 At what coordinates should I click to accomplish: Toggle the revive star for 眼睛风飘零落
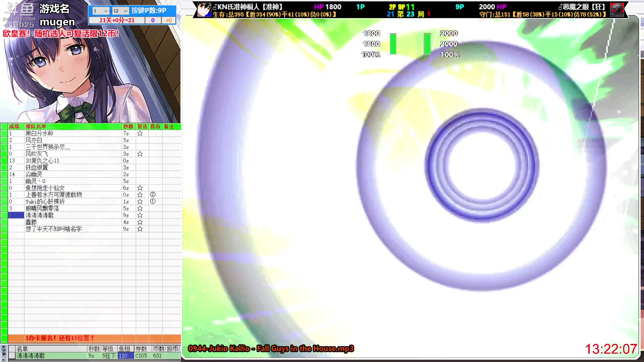tap(140, 208)
